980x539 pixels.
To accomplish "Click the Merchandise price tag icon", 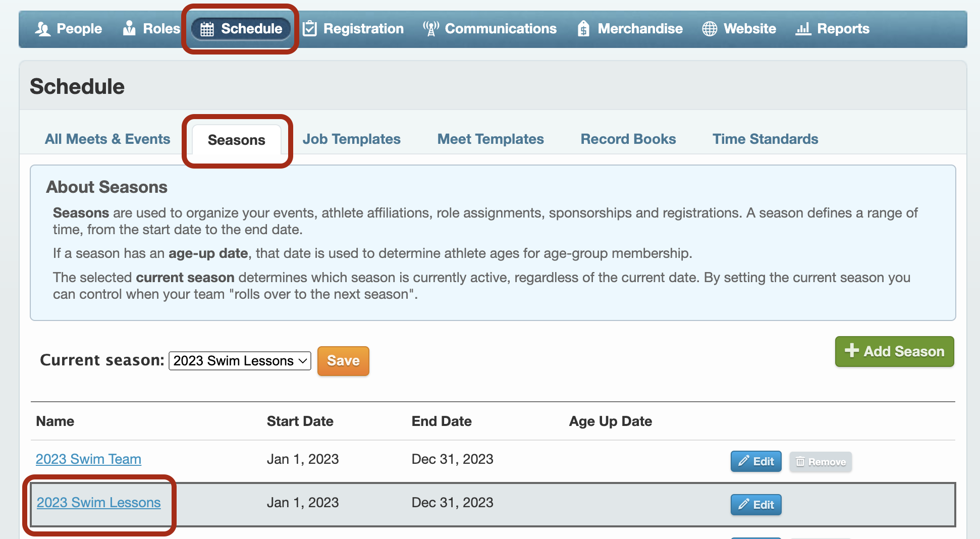I will tap(584, 29).
